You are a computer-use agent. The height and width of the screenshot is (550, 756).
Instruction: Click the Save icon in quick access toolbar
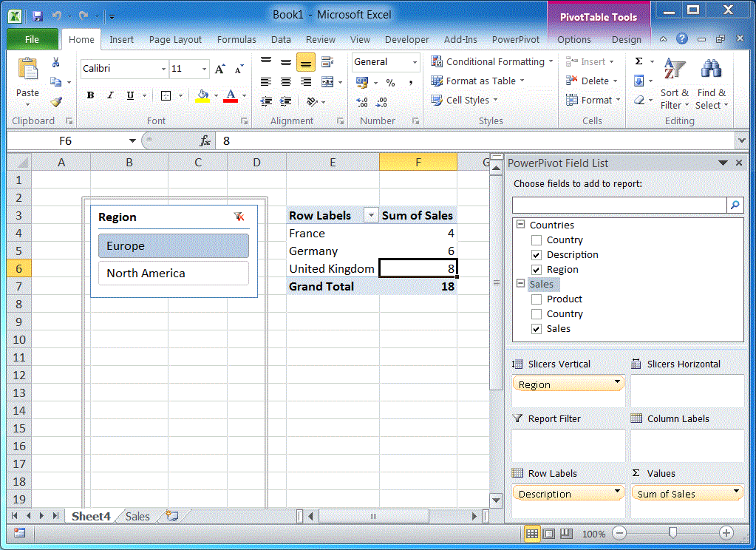[x=38, y=16]
